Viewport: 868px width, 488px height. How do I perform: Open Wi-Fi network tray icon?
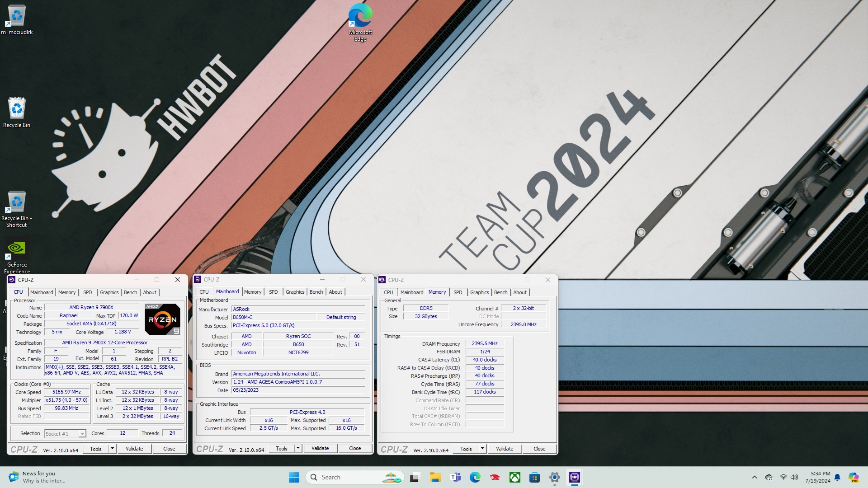tap(783, 477)
